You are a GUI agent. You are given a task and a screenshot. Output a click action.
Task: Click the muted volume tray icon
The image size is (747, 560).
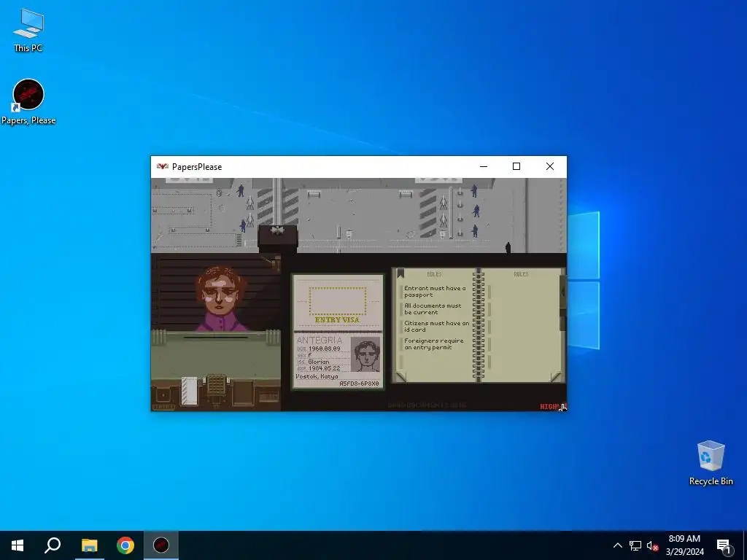pos(652,545)
